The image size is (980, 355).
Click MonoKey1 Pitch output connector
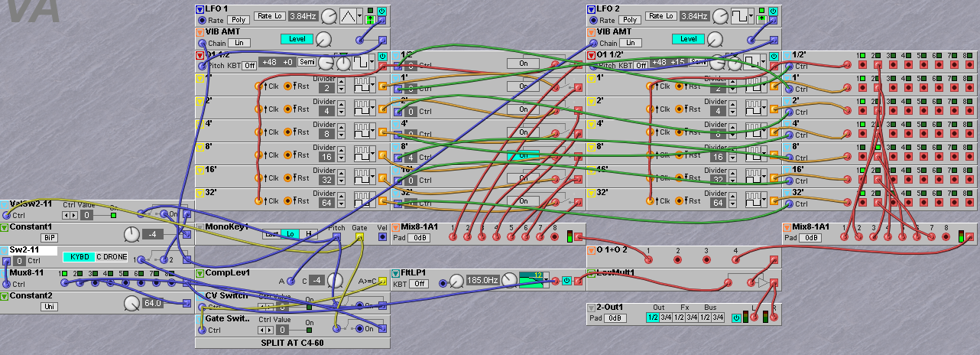point(336,237)
